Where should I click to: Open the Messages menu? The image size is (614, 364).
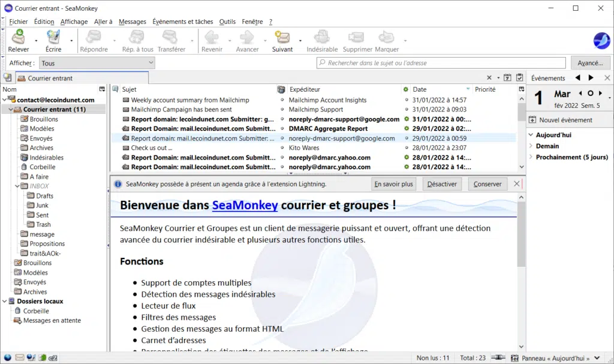tap(133, 22)
